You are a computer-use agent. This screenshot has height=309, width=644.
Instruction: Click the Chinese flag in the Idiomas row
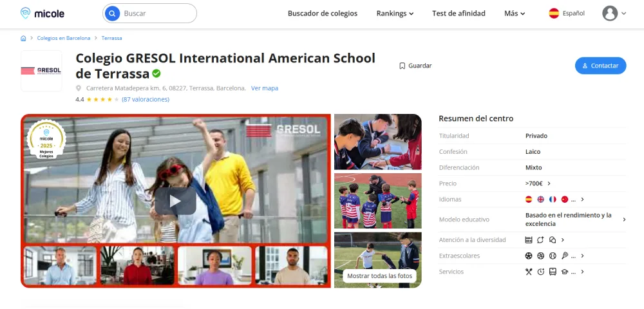tap(564, 200)
